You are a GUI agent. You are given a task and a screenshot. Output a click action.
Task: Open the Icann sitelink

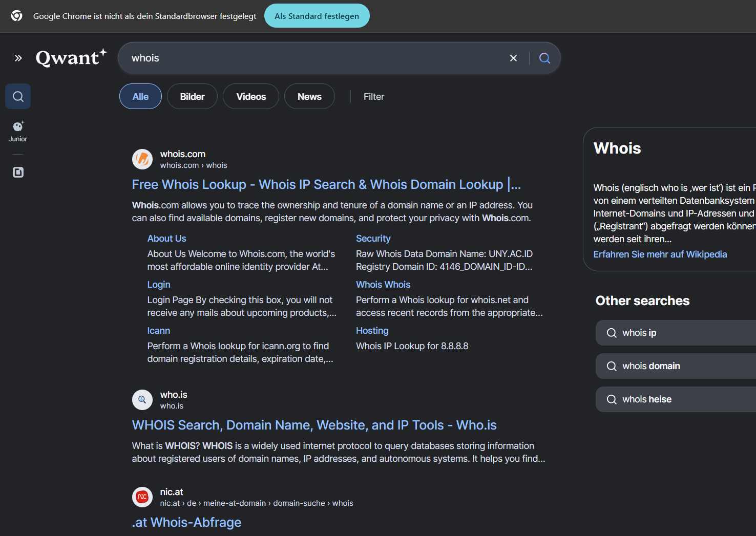point(159,331)
